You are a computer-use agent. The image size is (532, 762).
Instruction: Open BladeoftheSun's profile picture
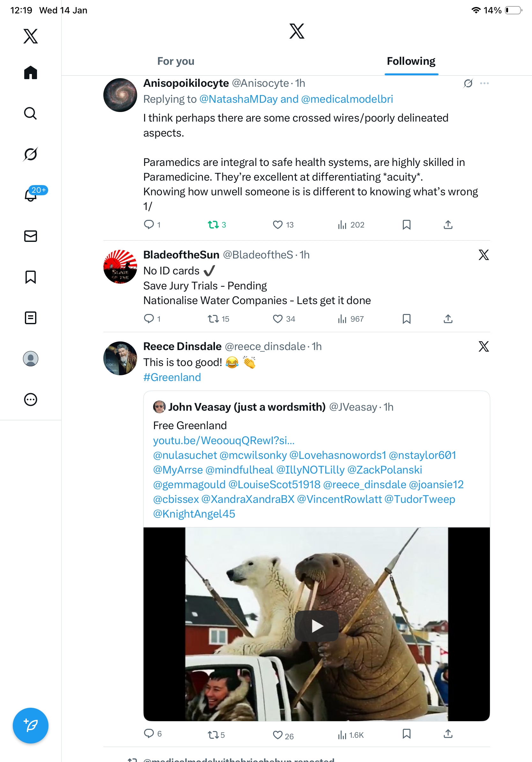tap(120, 266)
